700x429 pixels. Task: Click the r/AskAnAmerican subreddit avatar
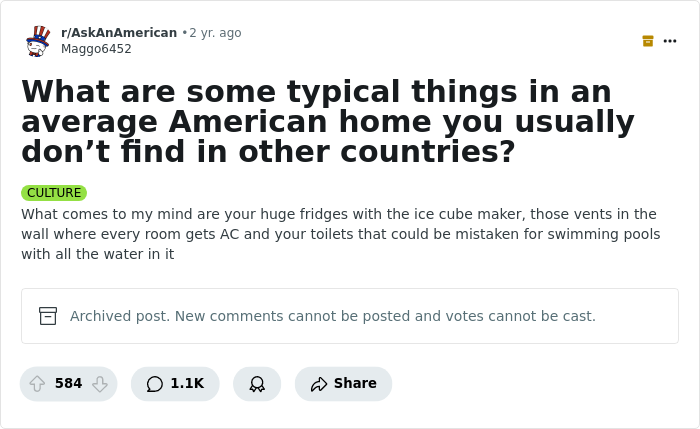click(x=38, y=41)
